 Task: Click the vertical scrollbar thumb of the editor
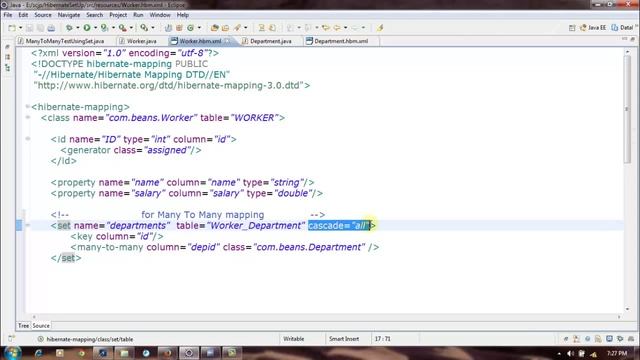pyautogui.click(x=627, y=108)
